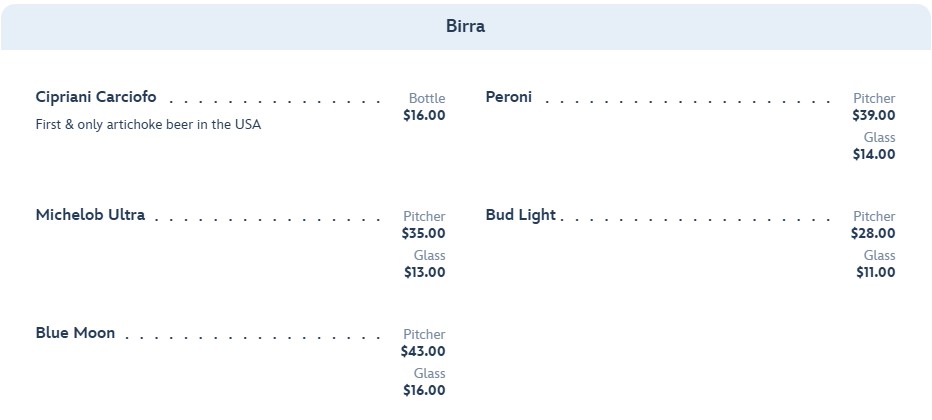Click the Pitcher label beside Blue Moon
Image resolution: width=932 pixels, height=420 pixels.
(424, 334)
